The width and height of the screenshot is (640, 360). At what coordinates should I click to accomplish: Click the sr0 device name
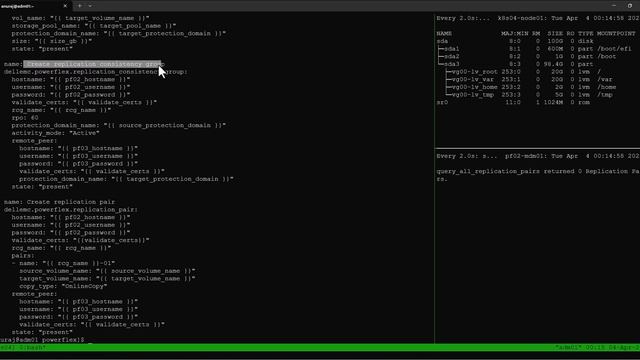coord(442,102)
